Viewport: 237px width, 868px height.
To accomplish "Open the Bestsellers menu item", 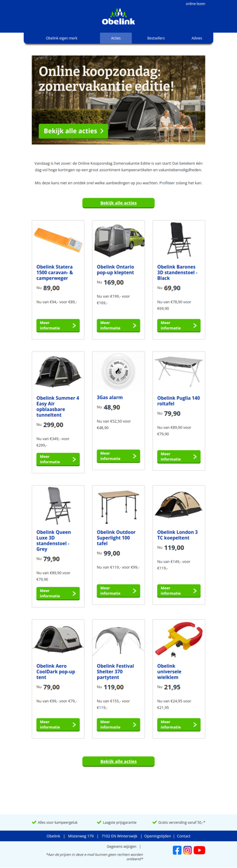I will pyautogui.click(x=156, y=38).
